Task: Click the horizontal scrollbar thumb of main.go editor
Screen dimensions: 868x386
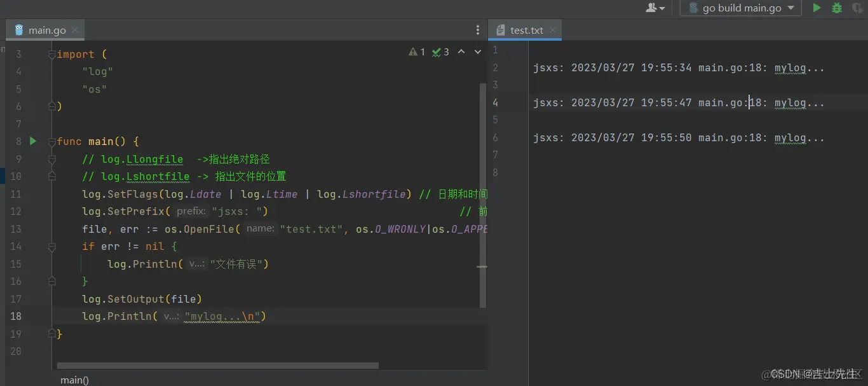Action: (x=217, y=366)
